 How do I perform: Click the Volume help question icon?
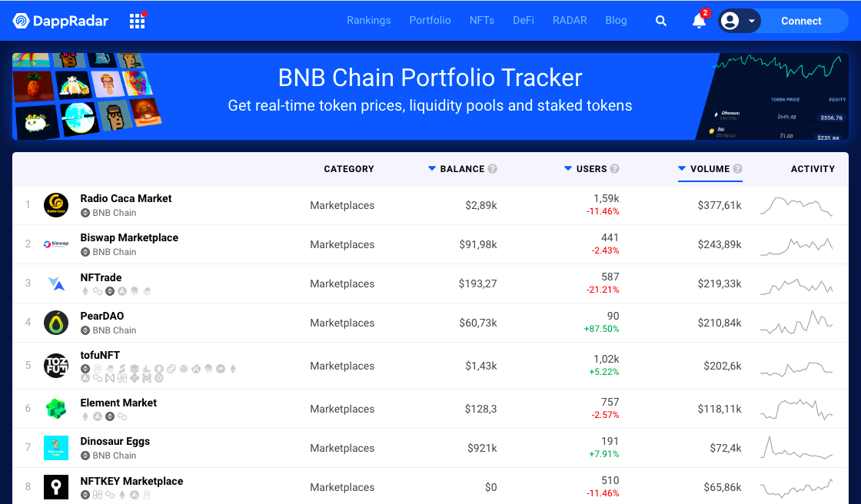tap(737, 168)
